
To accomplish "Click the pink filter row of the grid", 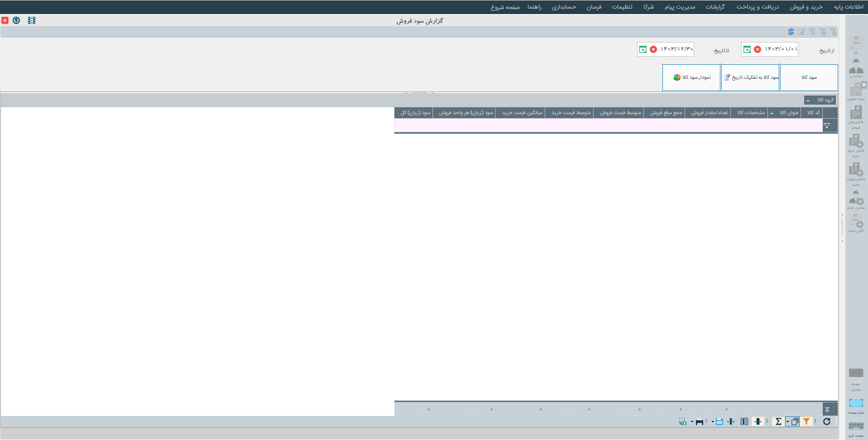I will [608, 125].
